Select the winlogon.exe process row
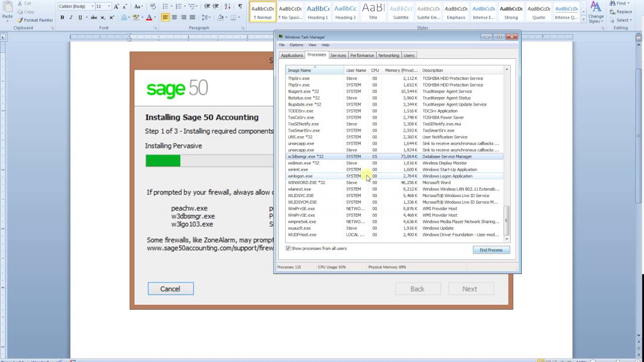Screen dimensions: 644x362 (x=394, y=176)
